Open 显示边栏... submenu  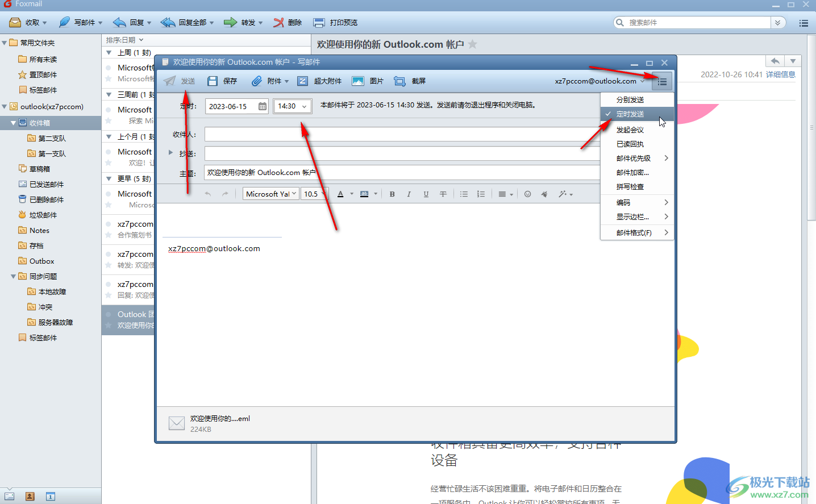tap(638, 217)
